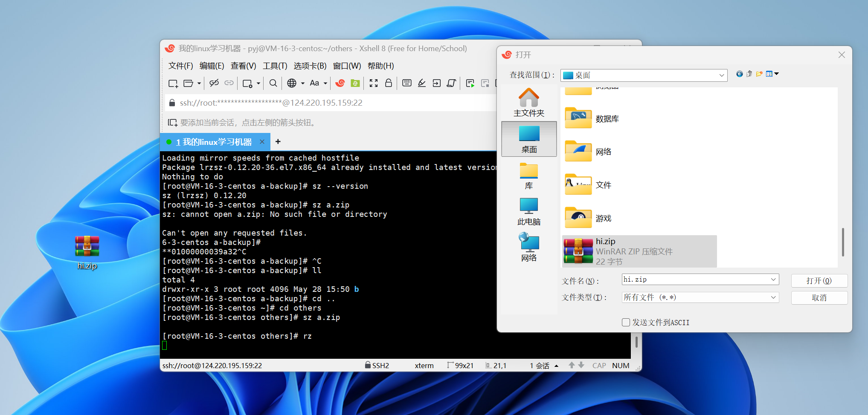Click the add current session arrow icon

[x=172, y=123]
